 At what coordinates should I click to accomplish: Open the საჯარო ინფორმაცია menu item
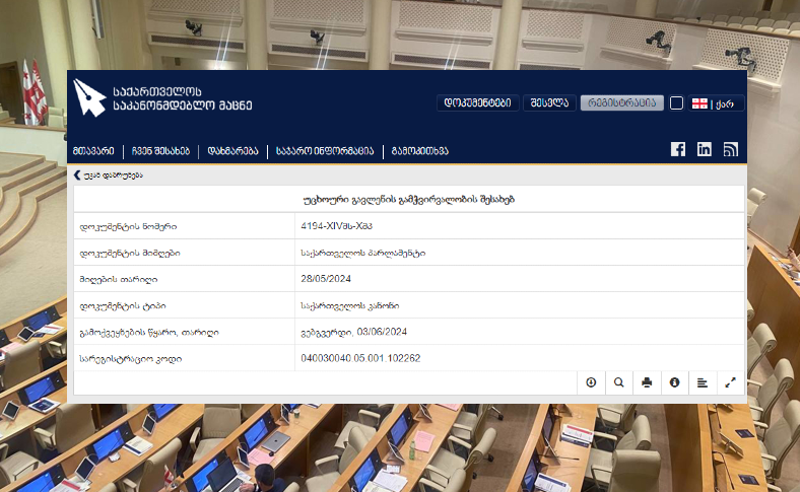[325, 151]
